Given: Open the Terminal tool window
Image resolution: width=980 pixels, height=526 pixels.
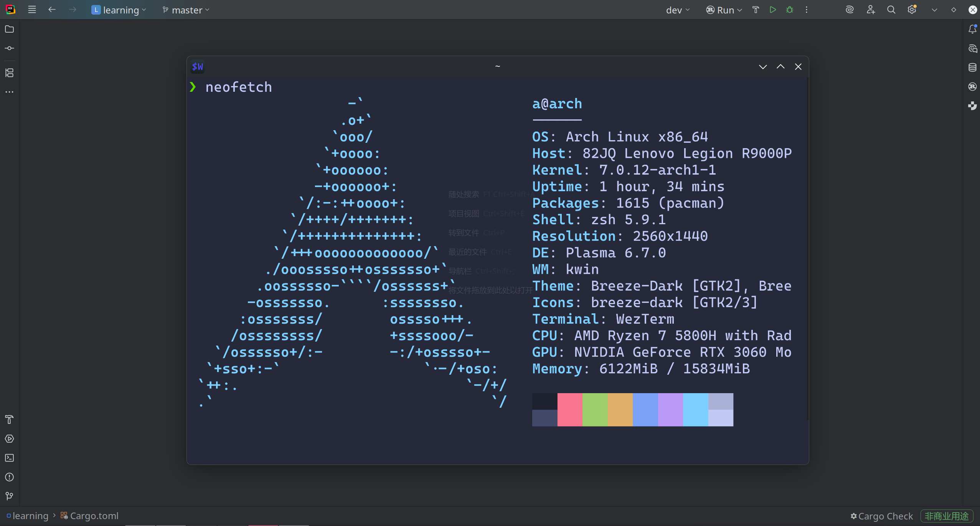Looking at the screenshot, I should [10, 458].
